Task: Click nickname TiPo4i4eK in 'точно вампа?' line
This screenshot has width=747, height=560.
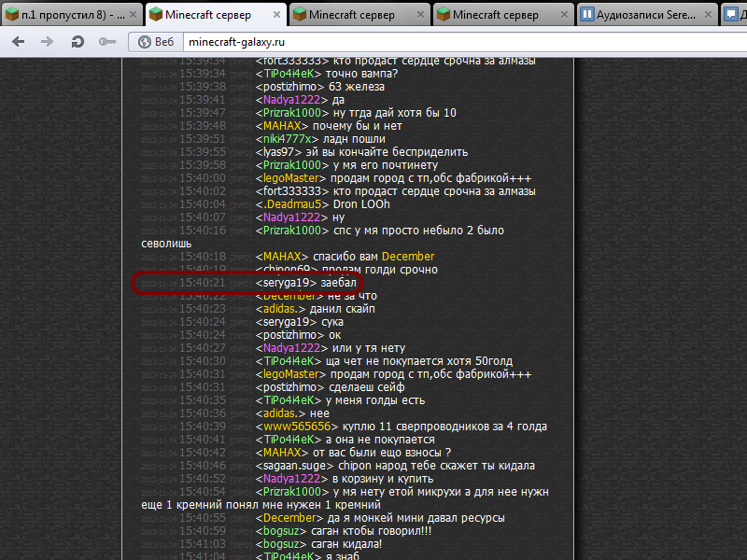Action: pos(289,74)
